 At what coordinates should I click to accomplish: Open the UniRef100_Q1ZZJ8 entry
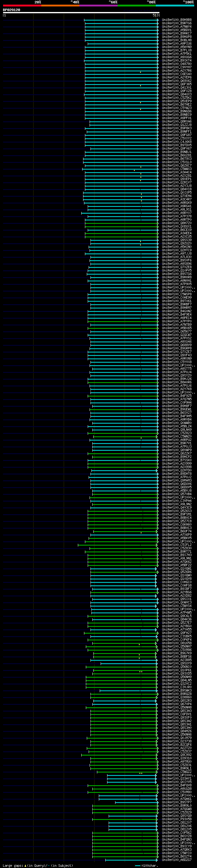coord(177,125)
